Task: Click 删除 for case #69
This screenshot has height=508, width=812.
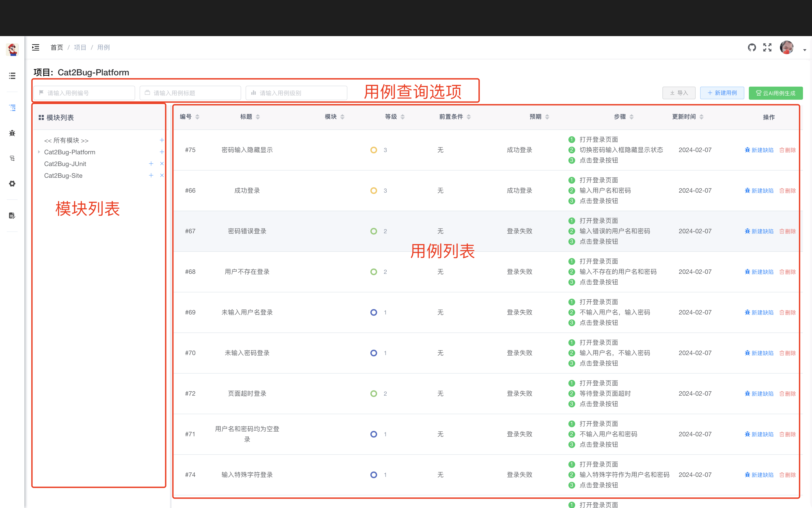Action: click(787, 312)
